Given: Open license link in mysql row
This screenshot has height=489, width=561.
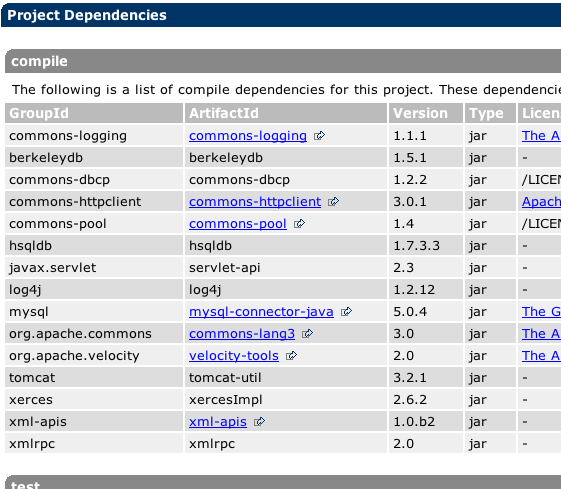Looking at the screenshot, I should (x=541, y=312).
